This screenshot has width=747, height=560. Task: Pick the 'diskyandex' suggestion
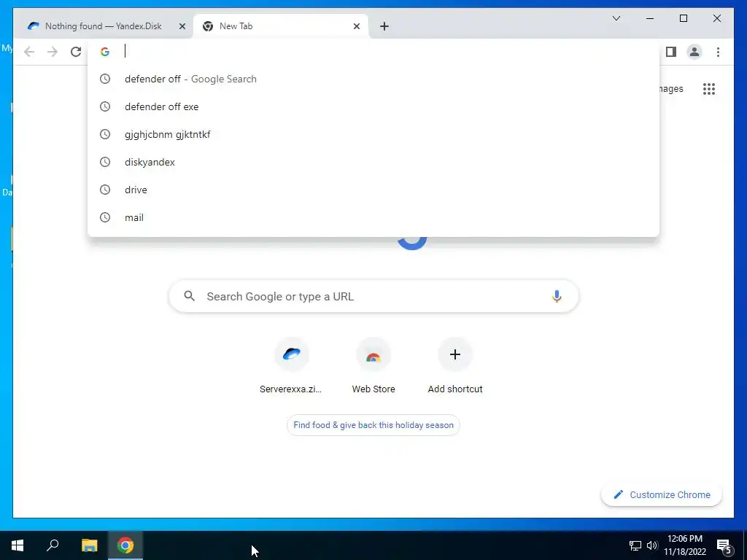pyautogui.click(x=373, y=162)
